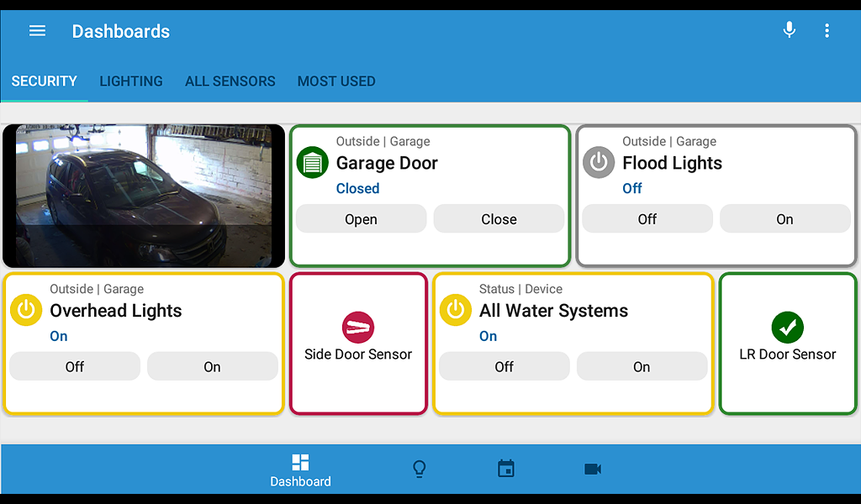This screenshot has height=504, width=861.
Task: View the garage camera feed thumbnail
Action: click(144, 196)
